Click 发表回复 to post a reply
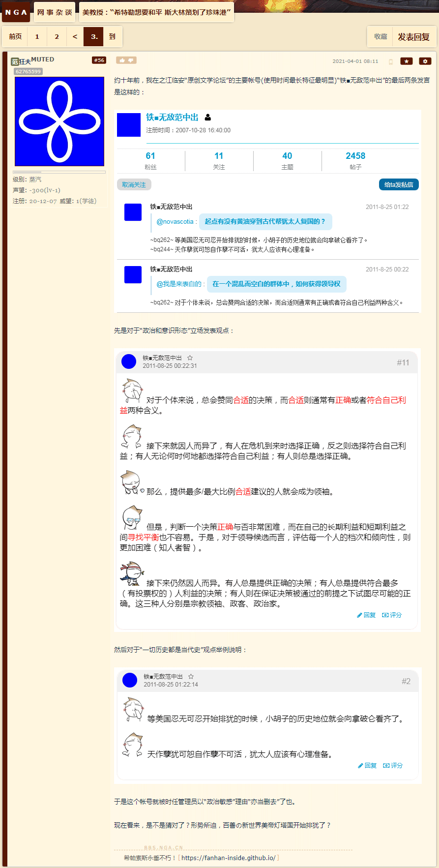Screen dimensions: 439x868 coord(413,37)
